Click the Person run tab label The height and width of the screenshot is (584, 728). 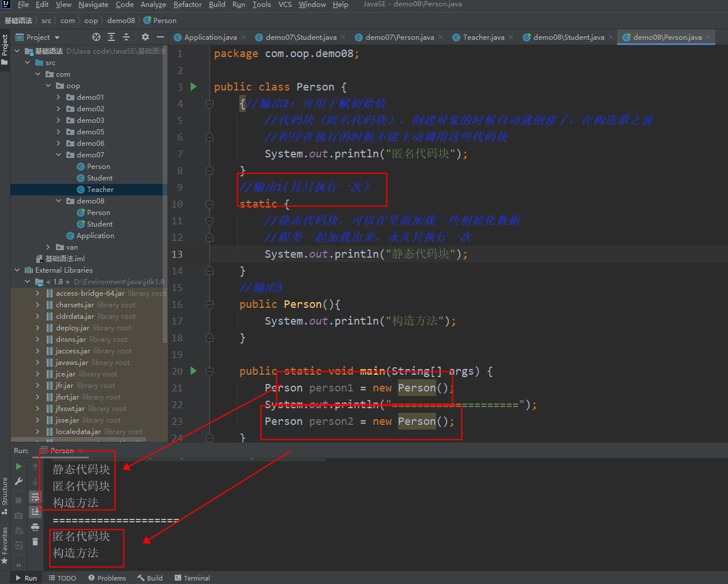[62, 450]
